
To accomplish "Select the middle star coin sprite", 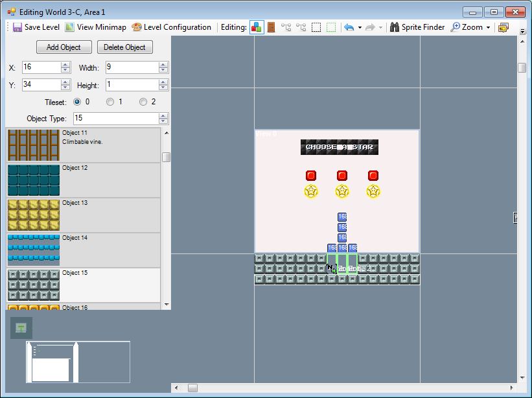I will tap(342, 191).
